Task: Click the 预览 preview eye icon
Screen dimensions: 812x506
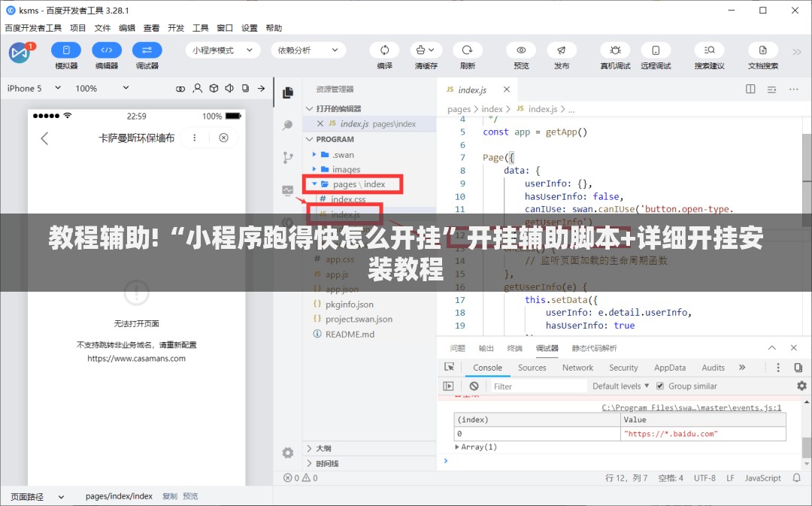Action: coord(521,50)
